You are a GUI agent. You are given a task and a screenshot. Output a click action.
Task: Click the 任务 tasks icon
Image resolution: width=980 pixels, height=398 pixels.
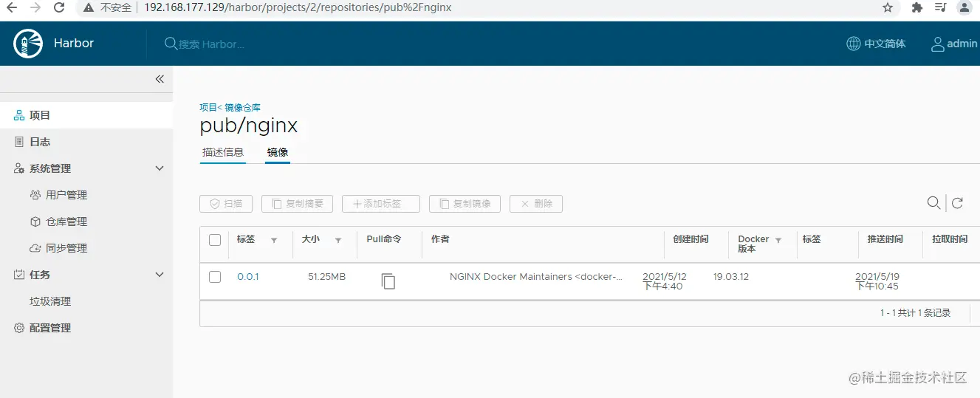[19, 275]
